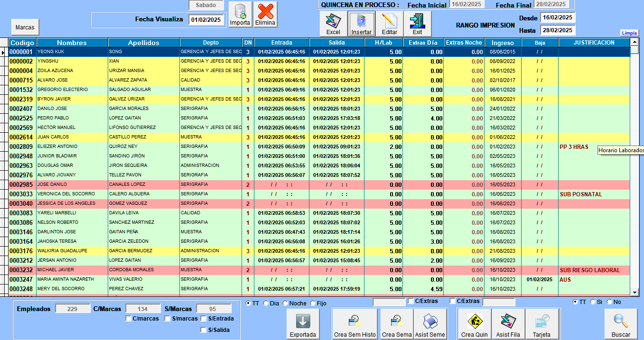Check the S/Salida checkbox
The height and width of the screenshot is (340, 644).
point(204,330)
